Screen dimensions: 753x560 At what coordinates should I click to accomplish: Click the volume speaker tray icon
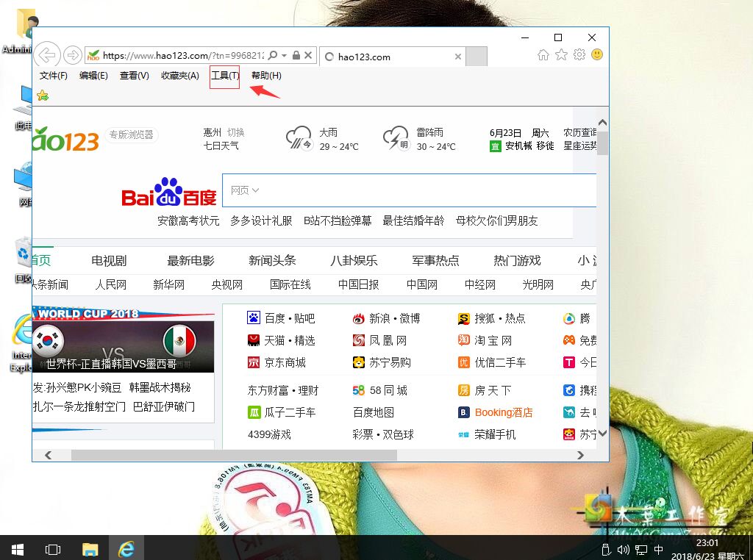(x=623, y=550)
